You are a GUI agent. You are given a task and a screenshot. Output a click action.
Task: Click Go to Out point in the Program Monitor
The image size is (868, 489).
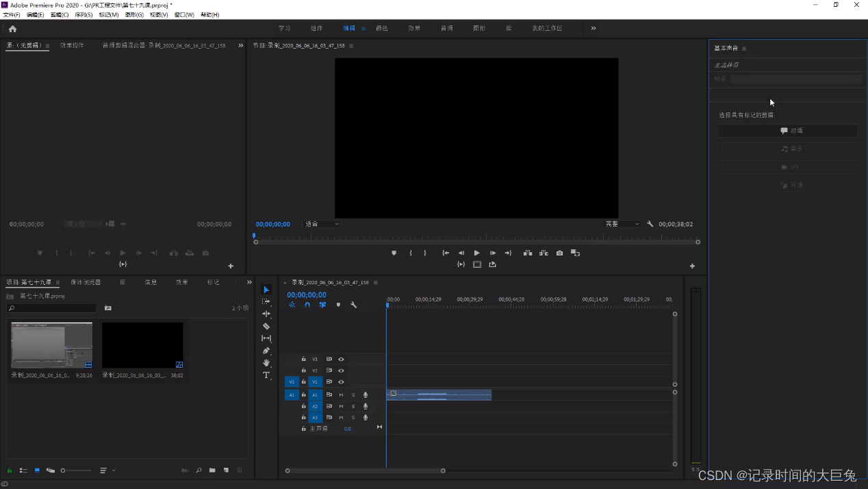(508, 253)
